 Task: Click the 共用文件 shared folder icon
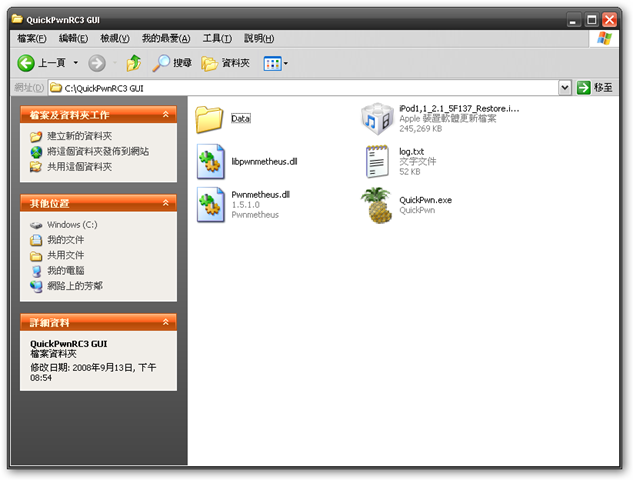[36, 256]
